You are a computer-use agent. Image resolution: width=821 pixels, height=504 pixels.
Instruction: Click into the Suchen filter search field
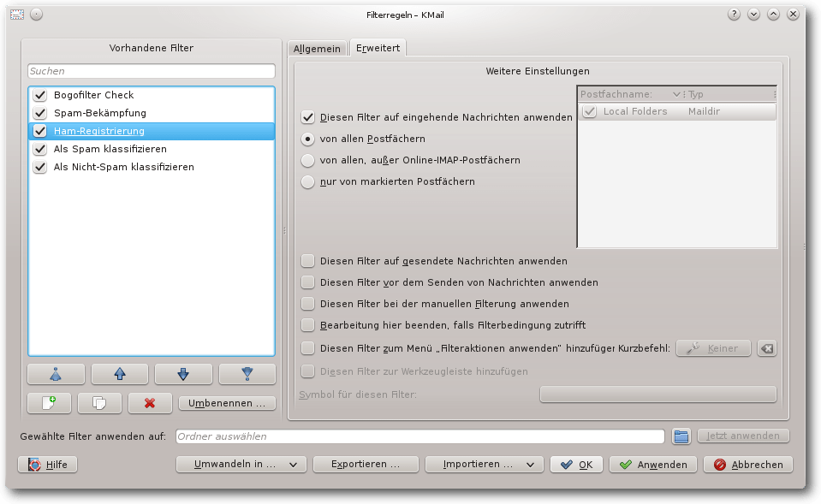tap(152, 71)
